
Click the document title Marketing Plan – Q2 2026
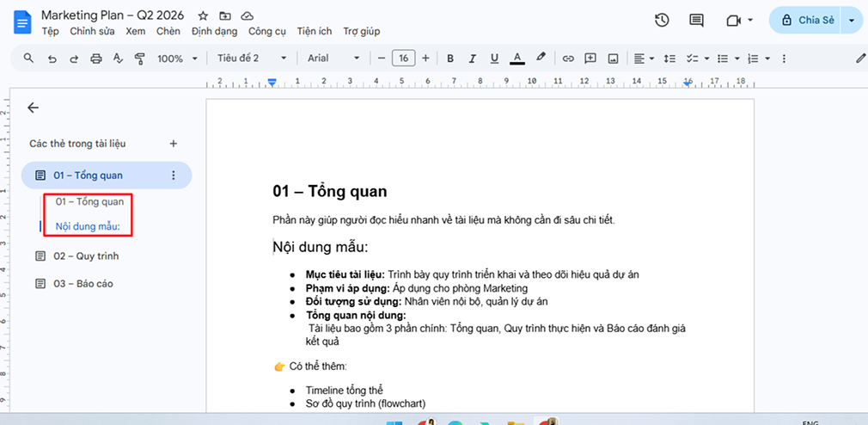(113, 15)
